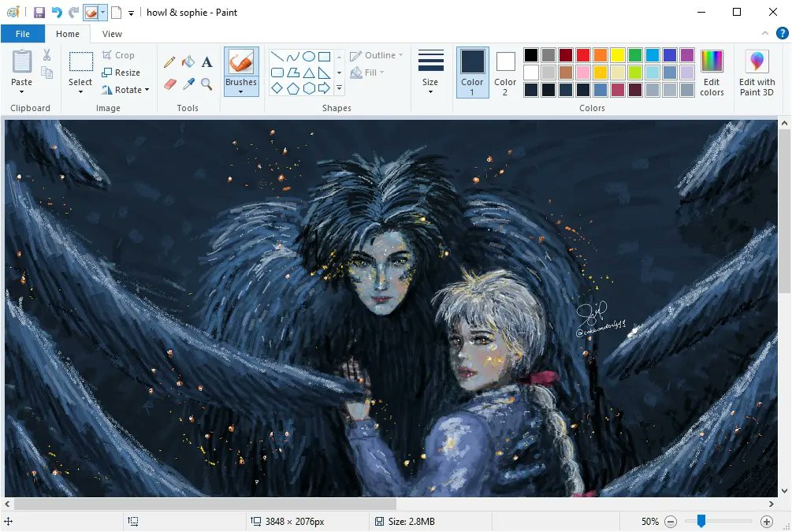The height and width of the screenshot is (532, 792).
Task: Activate Color 2 selector
Action: click(x=505, y=73)
